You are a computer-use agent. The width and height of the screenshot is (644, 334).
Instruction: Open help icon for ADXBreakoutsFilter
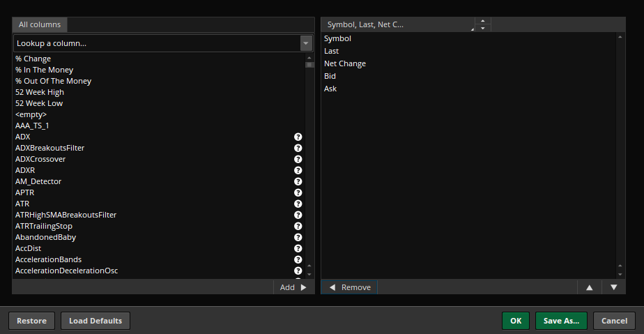coord(298,149)
